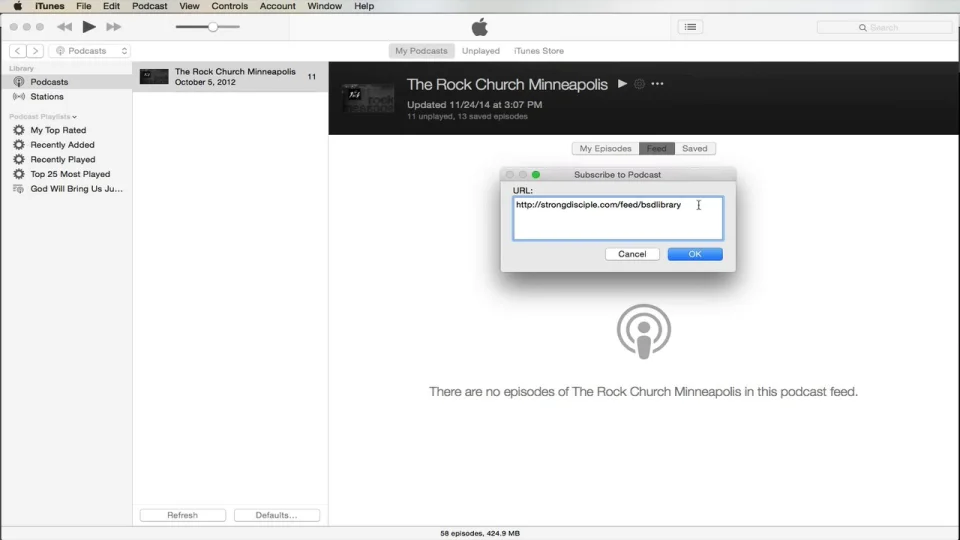The image size is (960, 540).
Task: Confirm subscription with OK button
Action: click(x=695, y=254)
